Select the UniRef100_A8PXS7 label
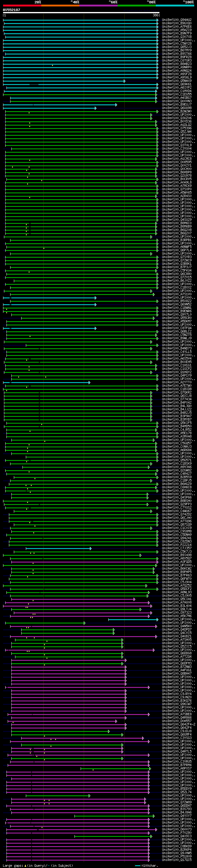The height and width of the screenshot is (868, 197). pos(177,768)
